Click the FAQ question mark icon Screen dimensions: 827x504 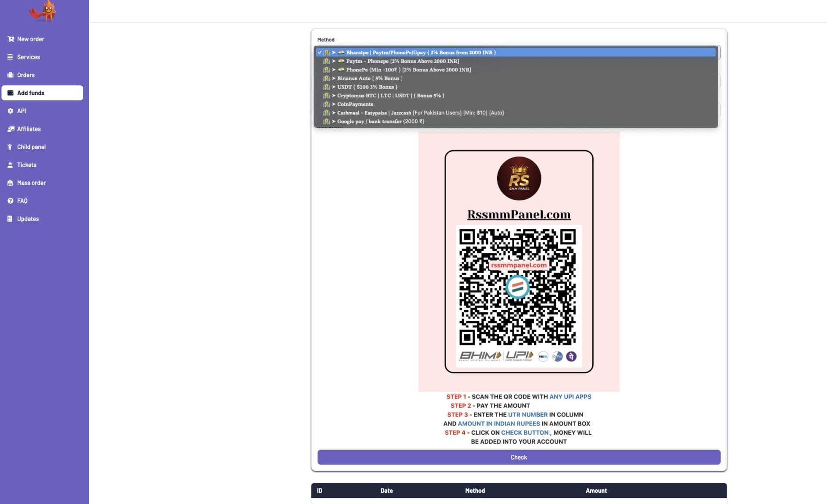pyautogui.click(x=10, y=201)
